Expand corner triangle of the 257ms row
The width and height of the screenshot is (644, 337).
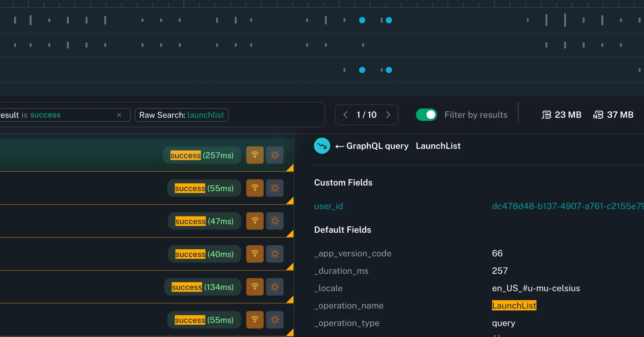[x=290, y=168]
